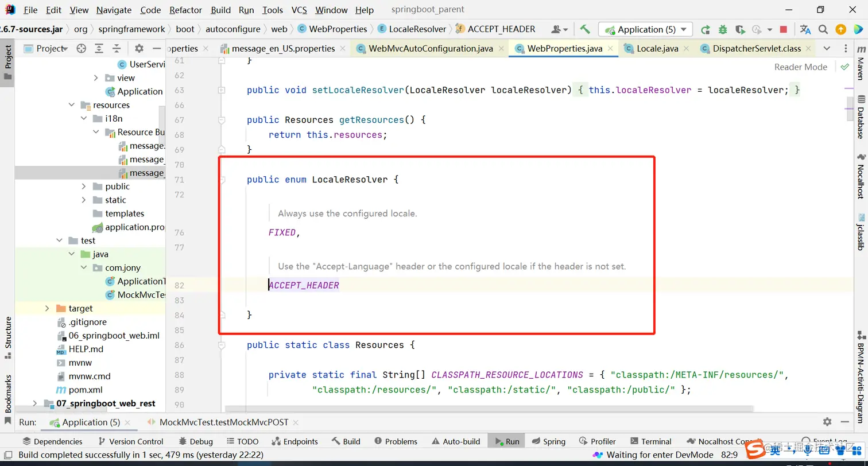
Task: Open the Run tool window settings gear
Action: click(x=827, y=422)
